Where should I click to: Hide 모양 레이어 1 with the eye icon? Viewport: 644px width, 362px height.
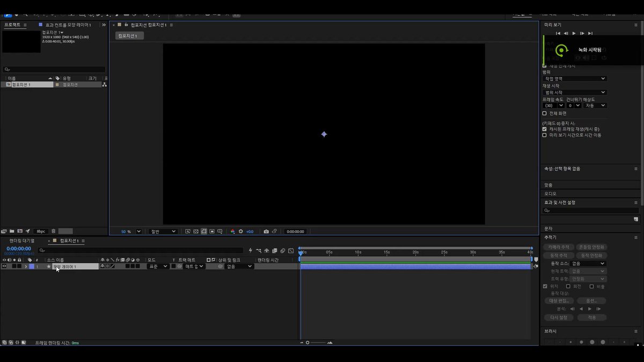(x=4, y=267)
